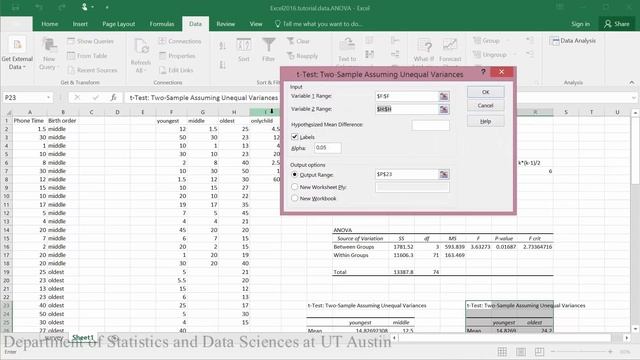
Task: Click the Filter funnel icon
Action: pos(269,44)
